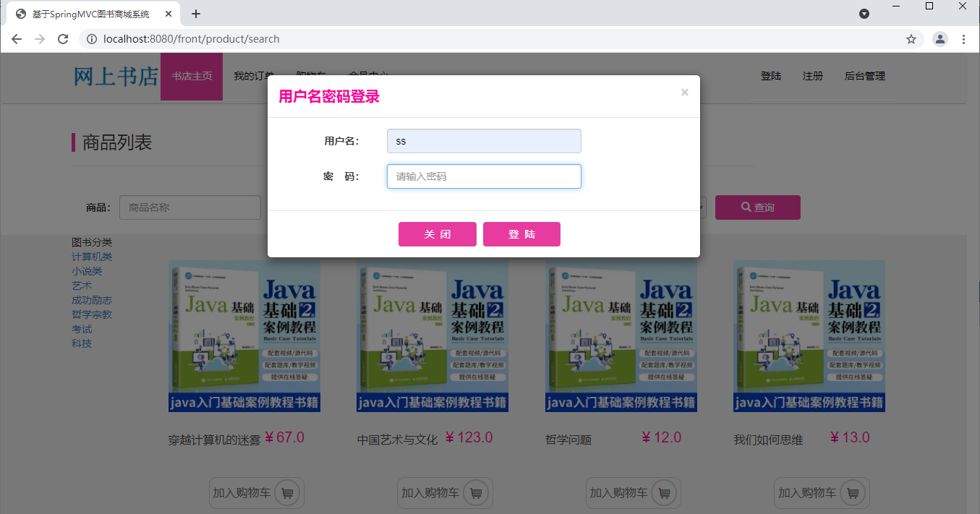
Task: Focus the 密码 password field
Action: tap(484, 176)
